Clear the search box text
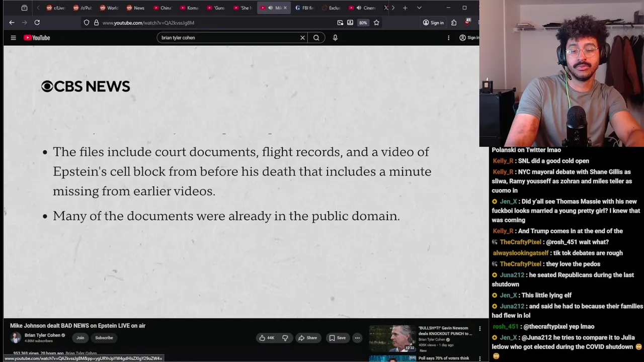The height and width of the screenshot is (362, 644). click(x=302, y=38)
